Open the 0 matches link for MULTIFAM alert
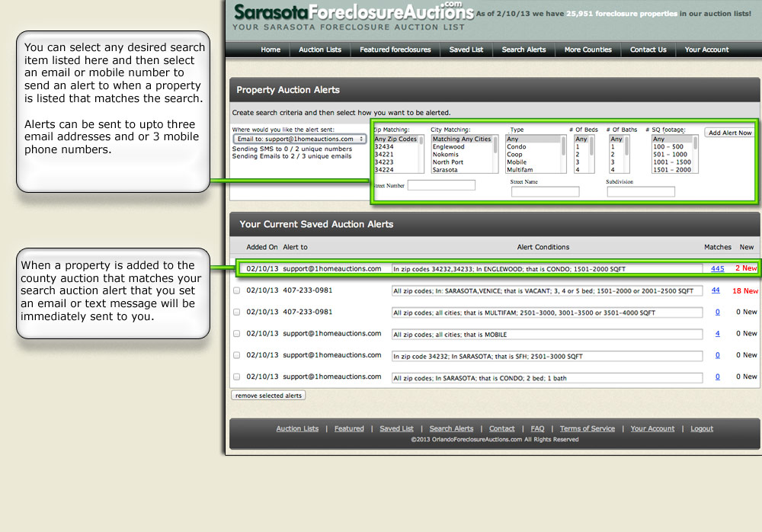This screenshot has width=762, height=532. click(718, 312)
